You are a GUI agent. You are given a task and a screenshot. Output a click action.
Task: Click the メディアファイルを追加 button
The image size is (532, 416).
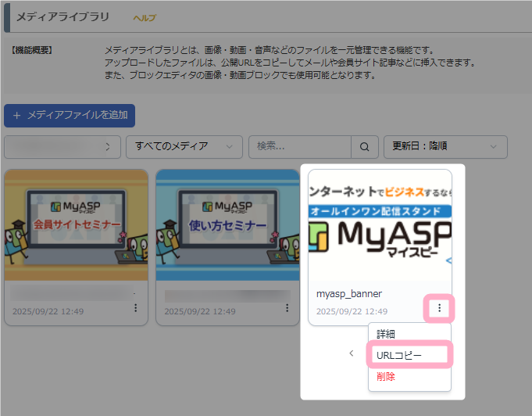(x=70, y=115)
